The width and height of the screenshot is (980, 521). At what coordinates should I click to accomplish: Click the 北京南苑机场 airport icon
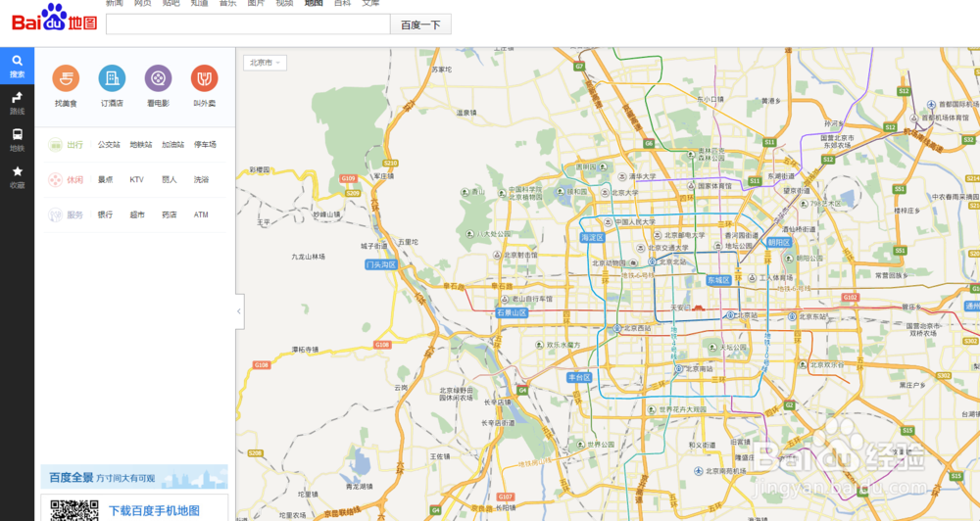pos(699,471)
